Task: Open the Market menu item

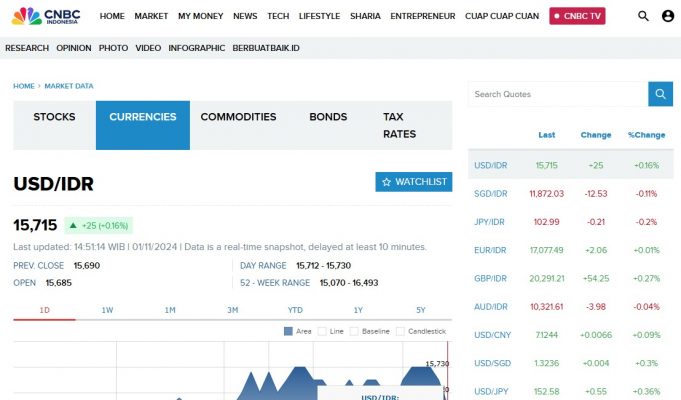Action: point(151,16)
